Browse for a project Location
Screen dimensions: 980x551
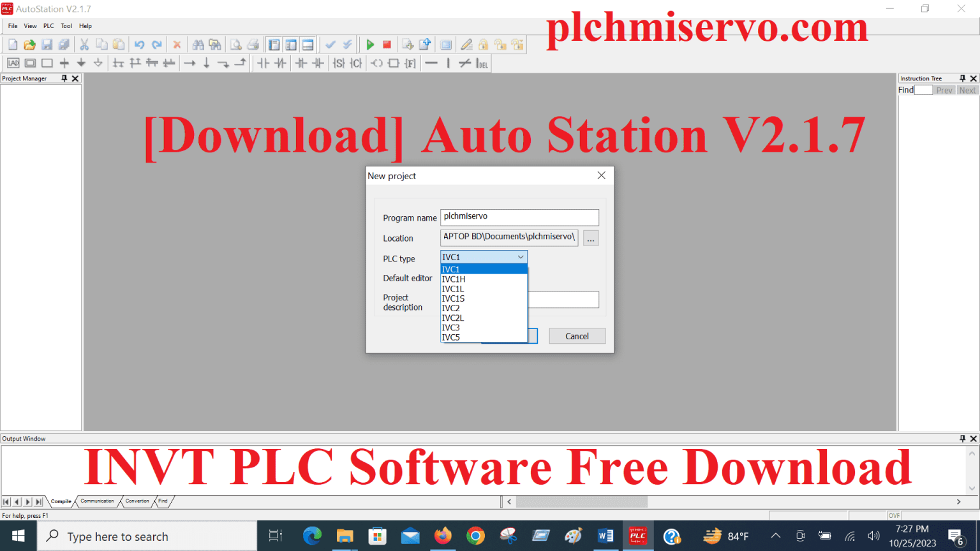click(590, 238)
